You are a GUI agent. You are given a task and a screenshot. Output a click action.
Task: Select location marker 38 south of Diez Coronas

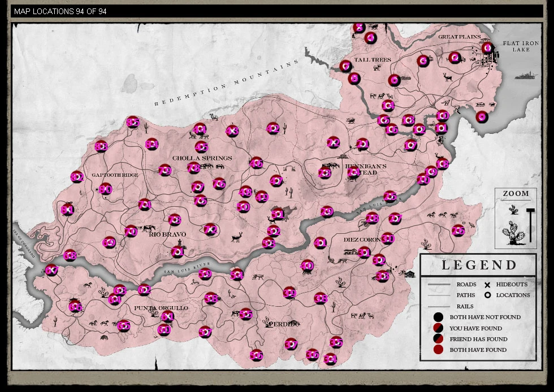[x=321, y=299]
